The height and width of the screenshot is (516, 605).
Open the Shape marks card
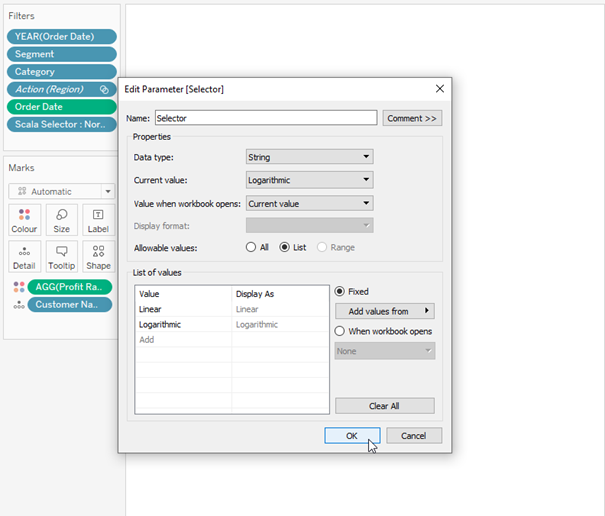[98, 257]
